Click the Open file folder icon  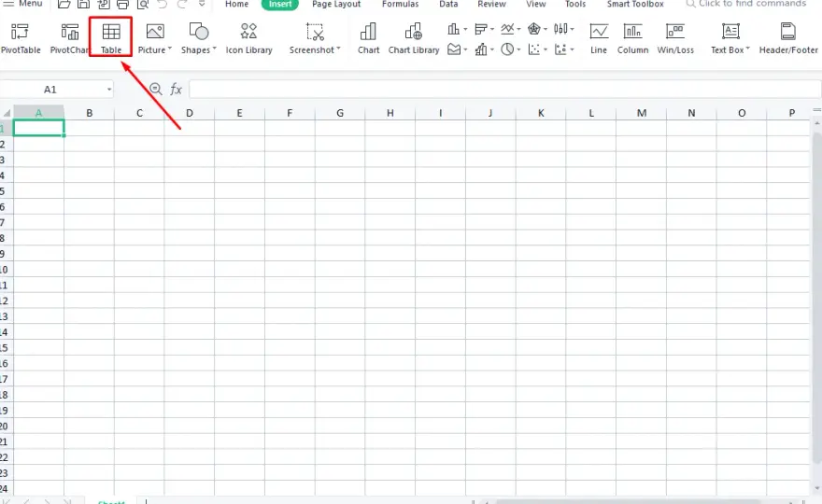click(x=64, y=4)
